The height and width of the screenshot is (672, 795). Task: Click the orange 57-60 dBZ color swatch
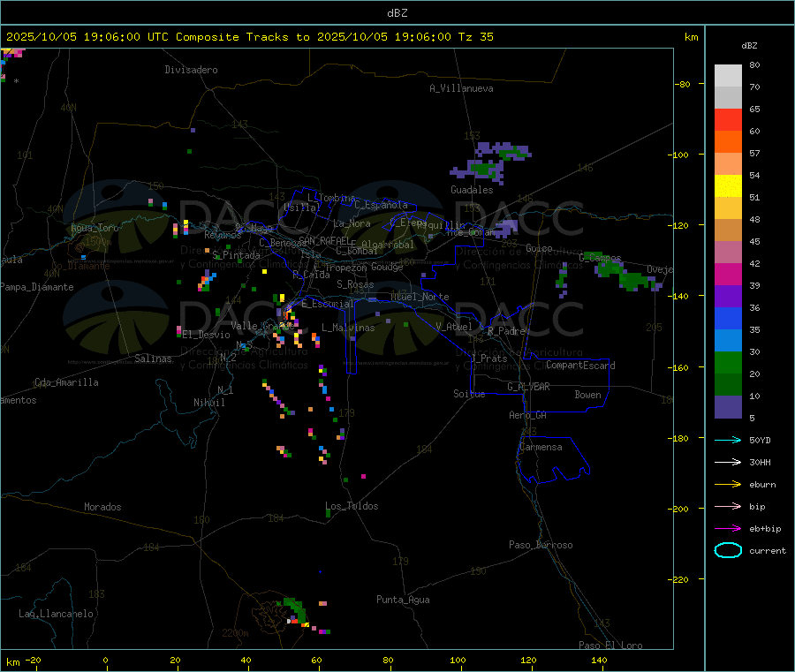click(728, 142)
